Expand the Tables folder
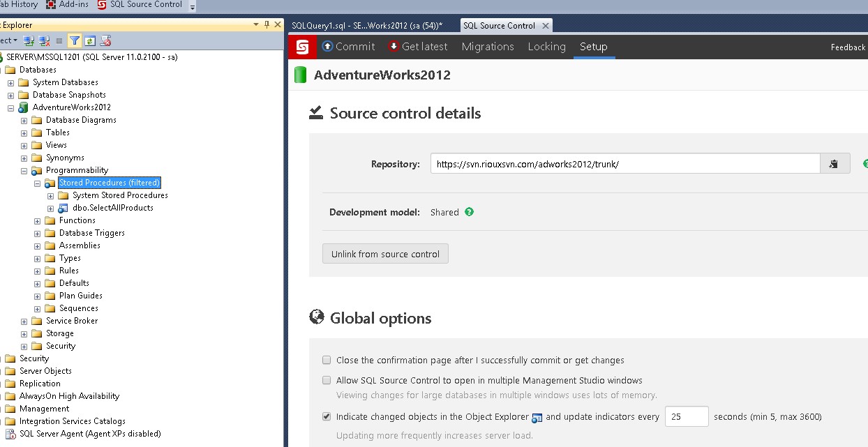This screenshot has width=868, height=447. 24,132
